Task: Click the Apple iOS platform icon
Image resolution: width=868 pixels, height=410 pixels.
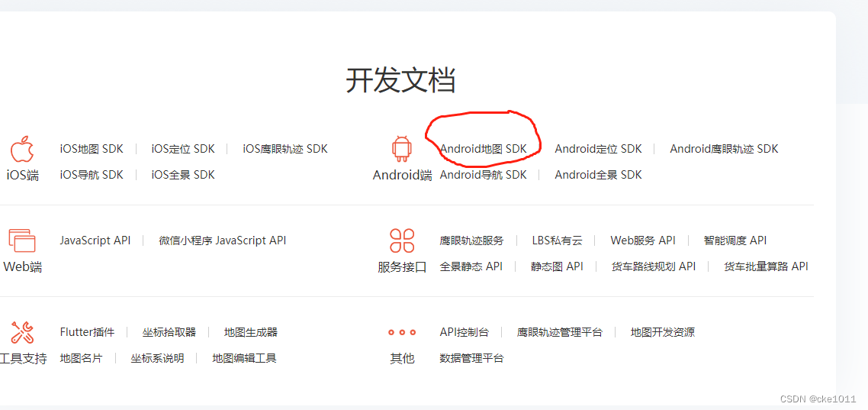Action: click(22, 148)
